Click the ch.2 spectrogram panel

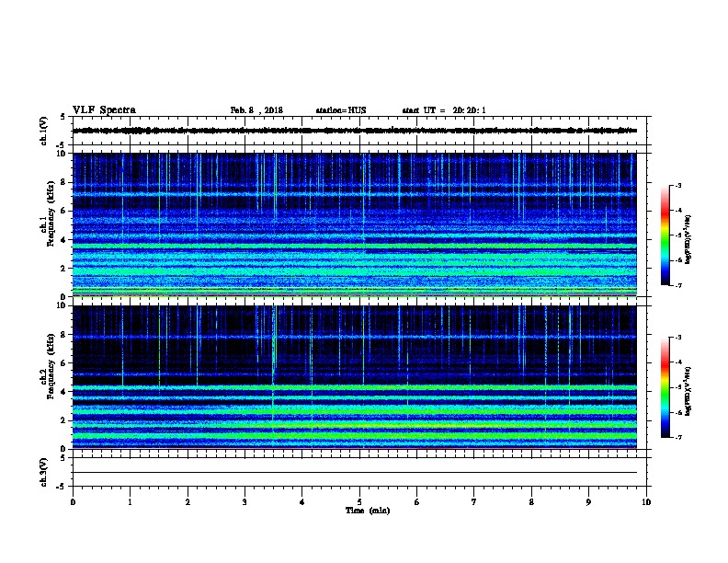click(x=355, y=377)
